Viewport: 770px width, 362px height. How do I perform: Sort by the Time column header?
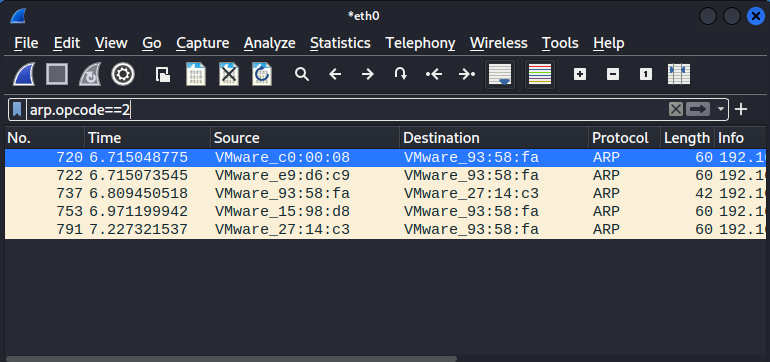click(x=148, y=138)
